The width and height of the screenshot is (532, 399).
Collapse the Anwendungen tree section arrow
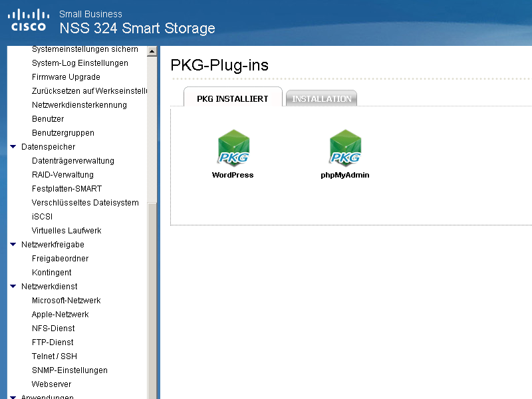[13, 397]
